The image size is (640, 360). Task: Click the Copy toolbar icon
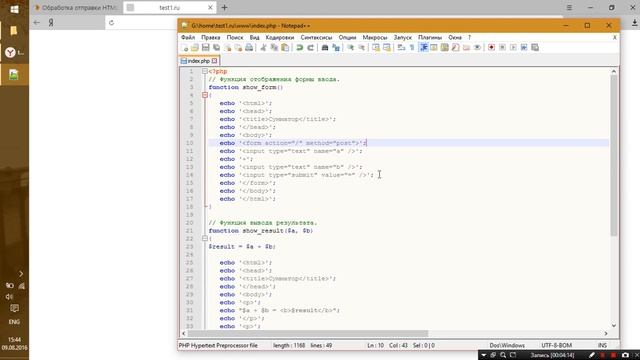pyautogui.click(x=274, y=48)
